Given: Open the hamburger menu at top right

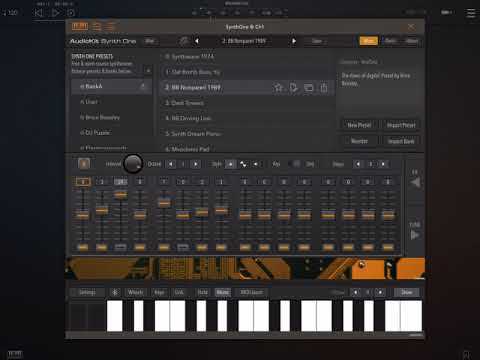Looking at the screenshot, I should [471, 13].
